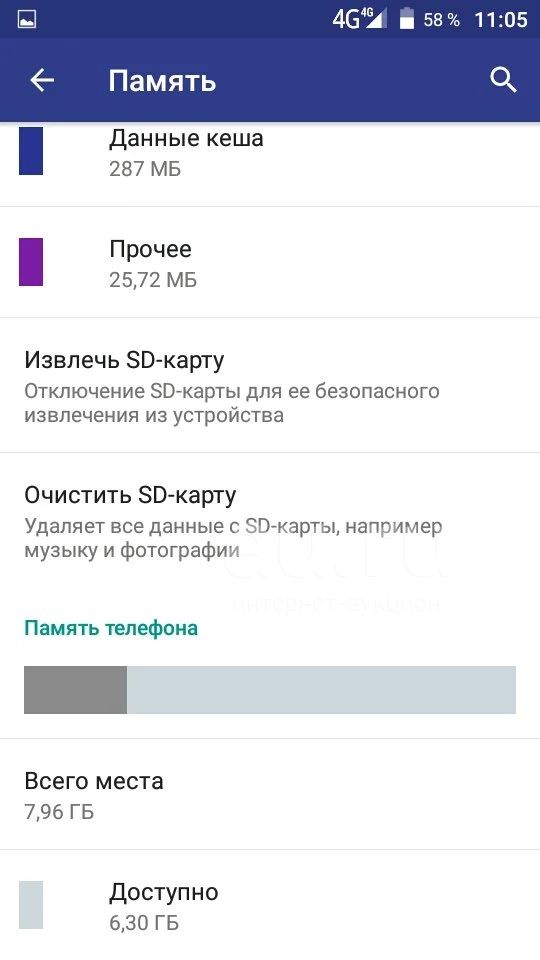Tap the battery icon in status bar
This screenshot has width=540, height=960.
407,19
